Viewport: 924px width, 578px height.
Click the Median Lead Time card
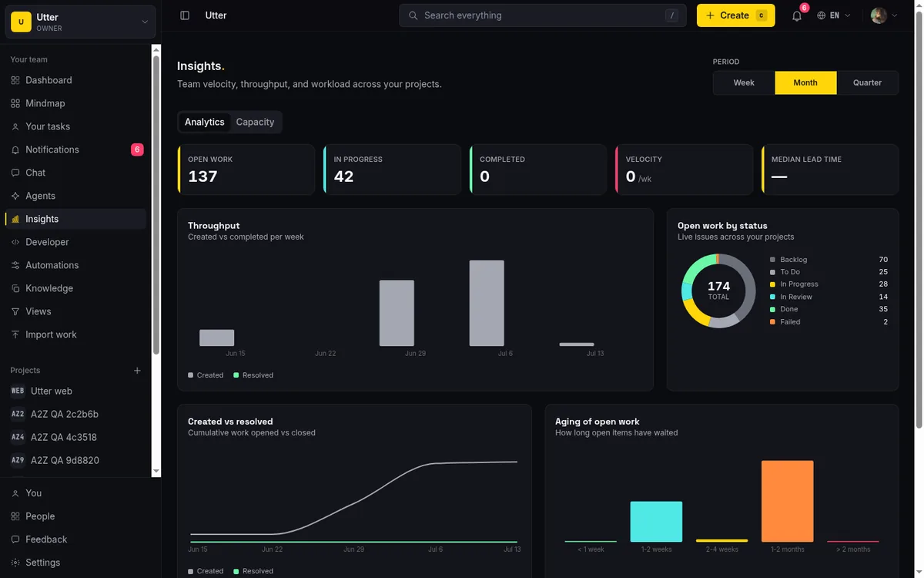pyautogui.click(x=830, y=170)
